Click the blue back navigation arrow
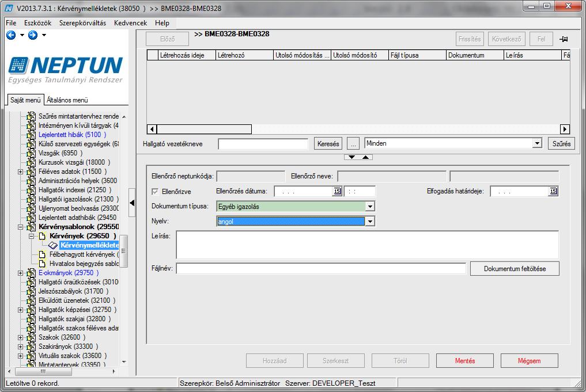 pyautogui.click(x=11, y=35)
